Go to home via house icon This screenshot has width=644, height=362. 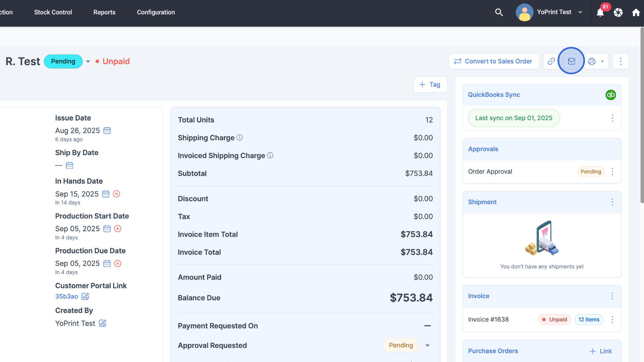pos(636,13)
